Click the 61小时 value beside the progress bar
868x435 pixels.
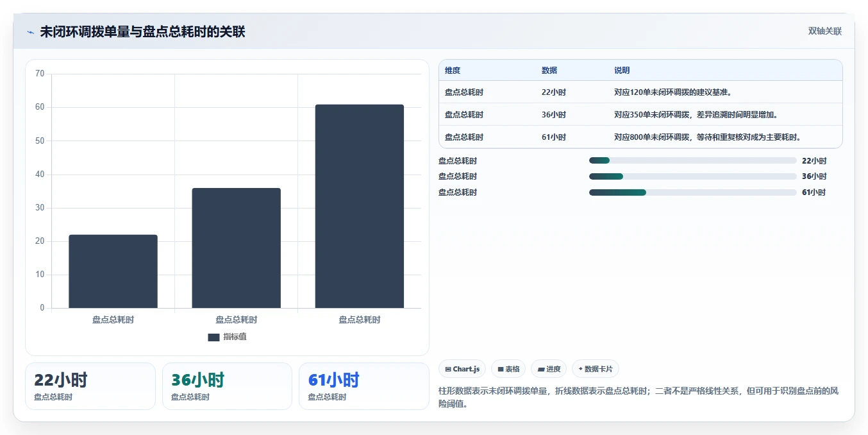tap(814, 192)
